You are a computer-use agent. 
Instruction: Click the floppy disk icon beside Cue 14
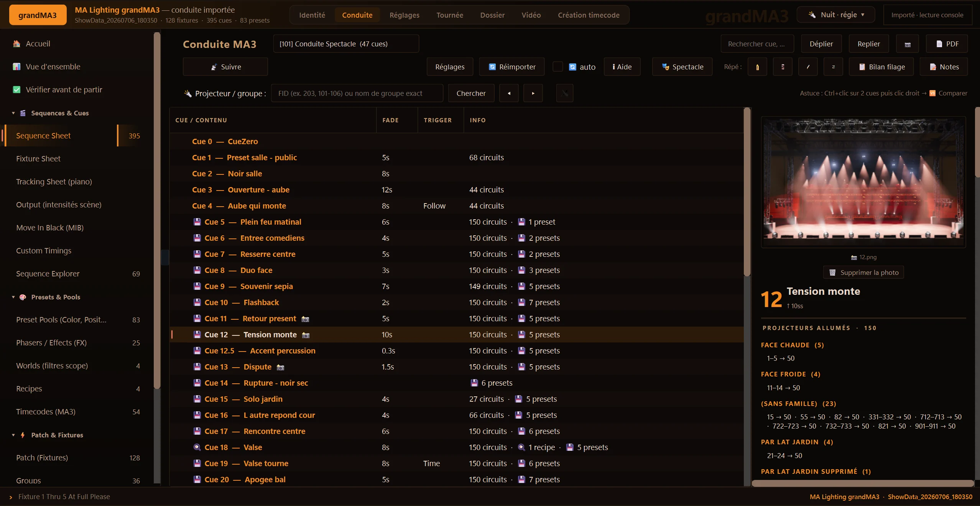(x=197, y=383)
